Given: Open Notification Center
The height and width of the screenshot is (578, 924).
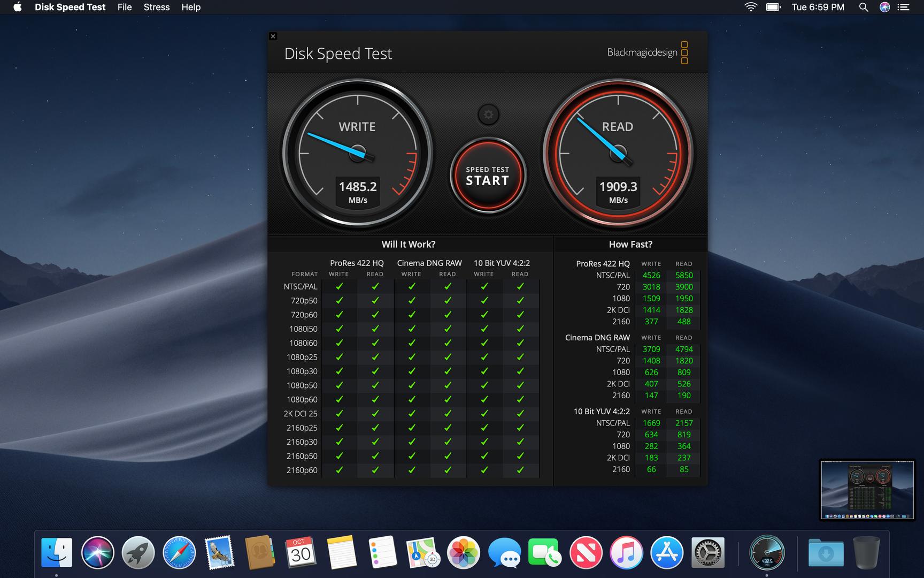Looking at the screenshot, I should click(x=903, y=7).
